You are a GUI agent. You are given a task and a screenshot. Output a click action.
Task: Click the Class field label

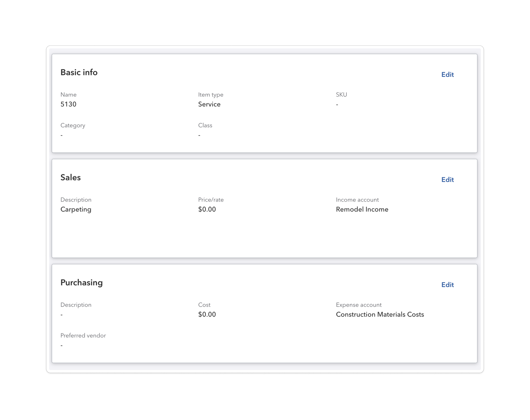point(205,125)
